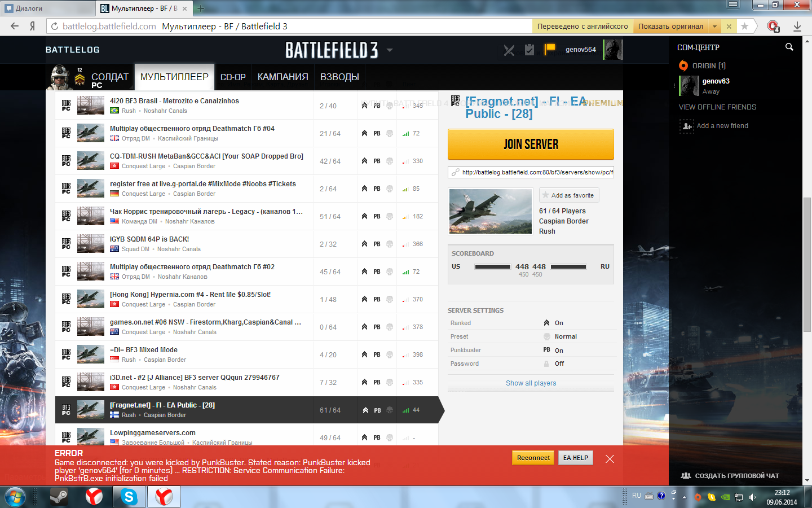Open the crossed swords battle feed icon

point(509,50)
